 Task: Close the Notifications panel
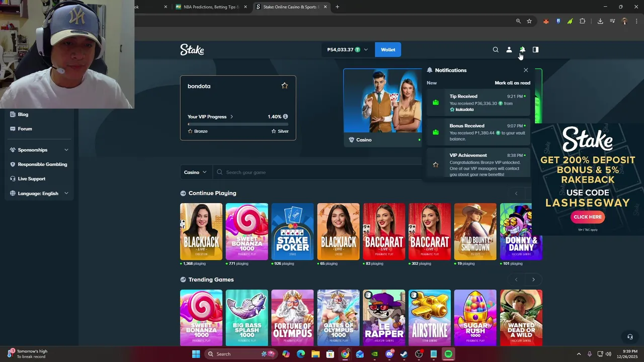click(x=526, y=70)
